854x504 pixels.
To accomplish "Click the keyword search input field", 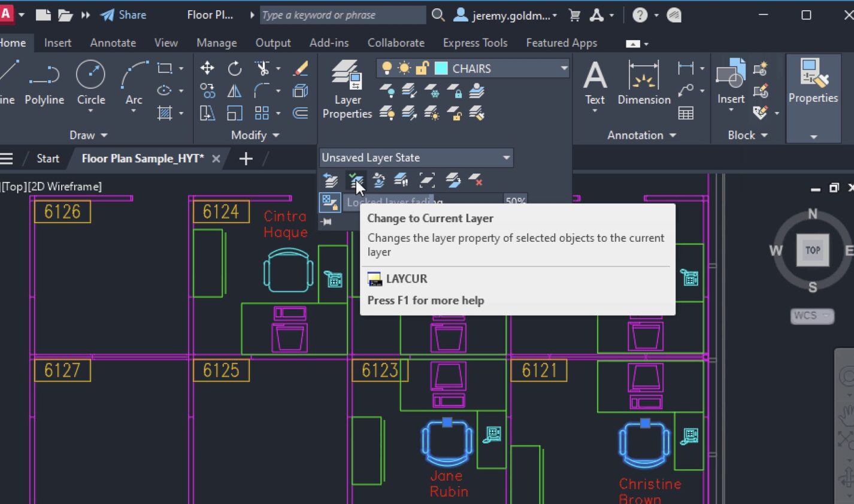I will [343, 15].
